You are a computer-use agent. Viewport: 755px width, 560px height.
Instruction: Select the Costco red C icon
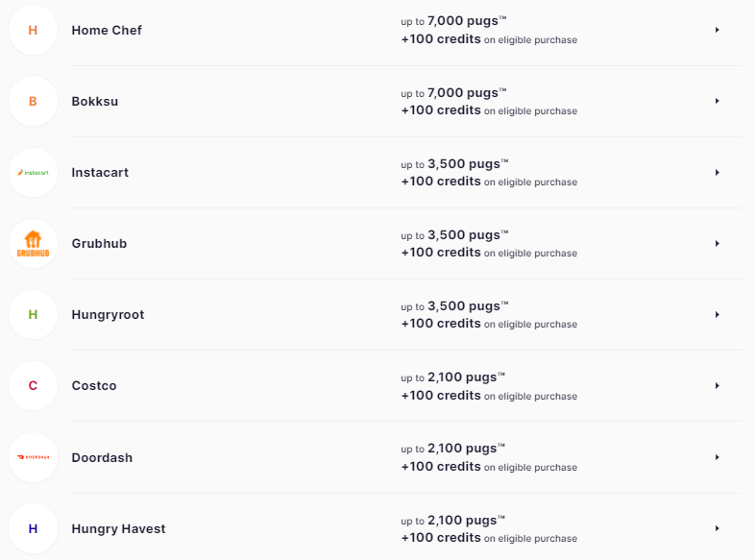(33, 386)
